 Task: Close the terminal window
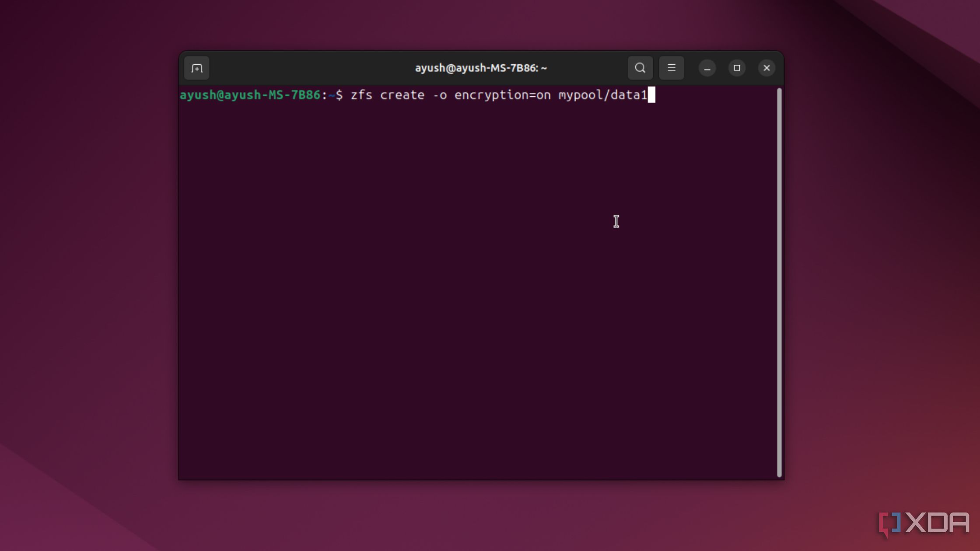(767, 67)
